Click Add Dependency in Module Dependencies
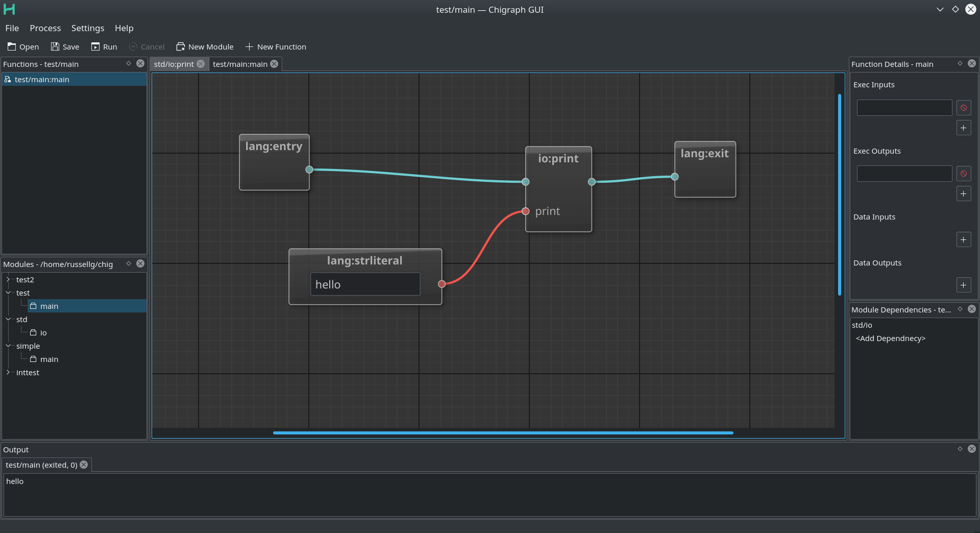 [890, 338]
